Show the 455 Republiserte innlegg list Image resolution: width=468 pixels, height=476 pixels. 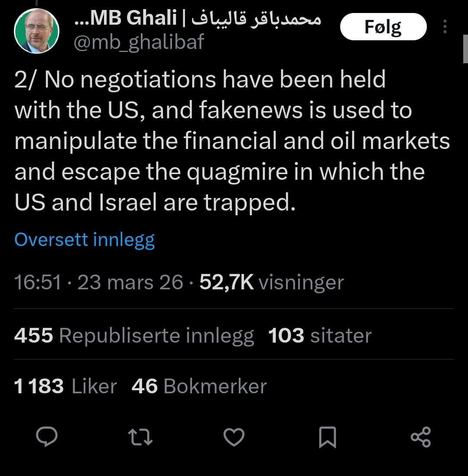pyautogui.click(x=134, y=336)
